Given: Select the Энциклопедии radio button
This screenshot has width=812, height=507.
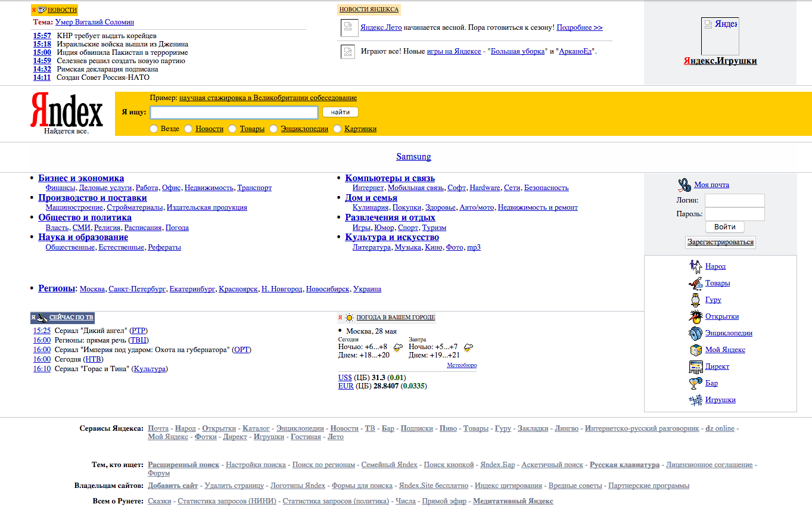Looking at the screenshot, I should tap(273, 129).
